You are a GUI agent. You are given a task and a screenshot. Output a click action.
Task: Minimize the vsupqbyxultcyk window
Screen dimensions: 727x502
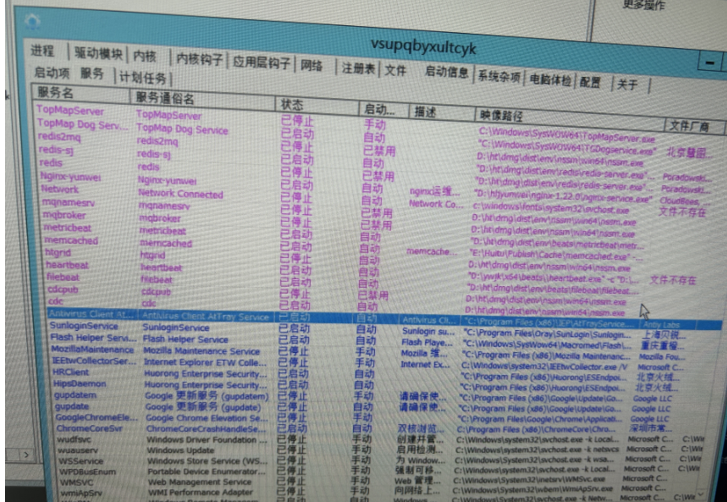pyautogui.click(x=709, y=63)
